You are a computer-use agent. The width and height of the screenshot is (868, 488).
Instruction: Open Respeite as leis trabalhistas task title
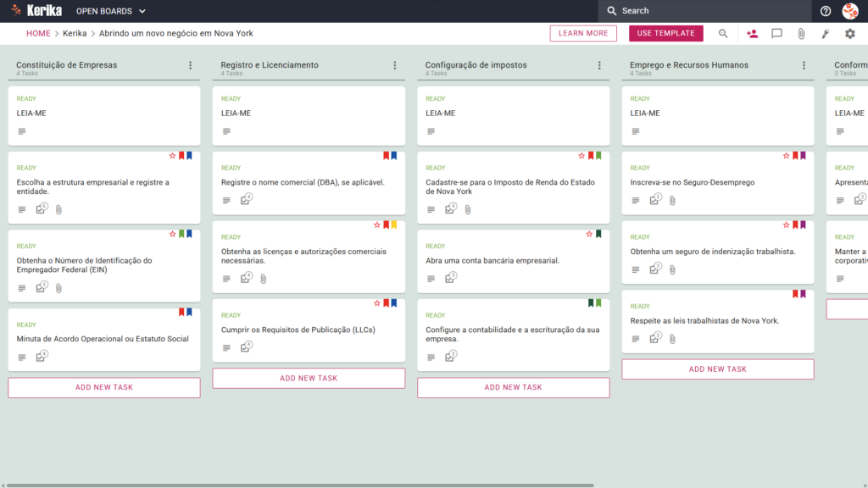pos(704,320)
